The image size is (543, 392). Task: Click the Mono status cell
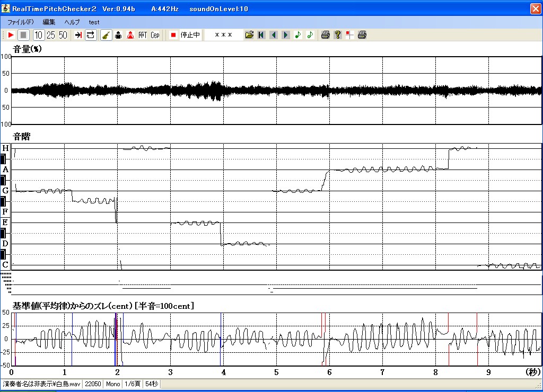(113, 384)
